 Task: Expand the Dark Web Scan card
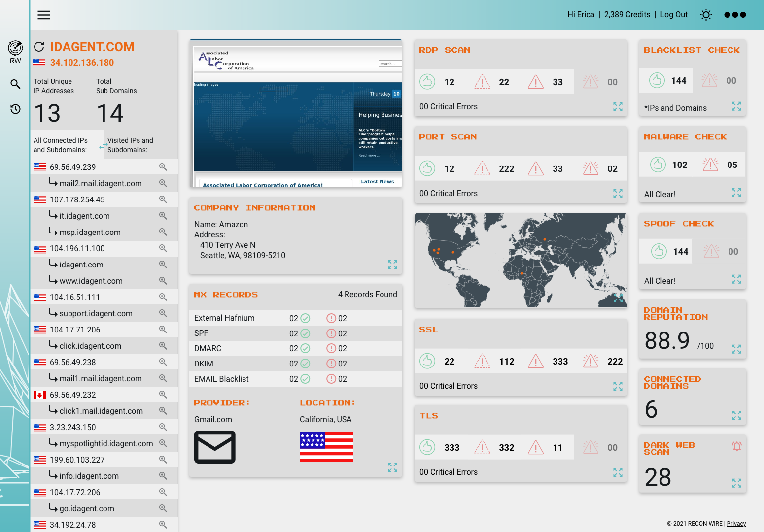pos(736,483)
